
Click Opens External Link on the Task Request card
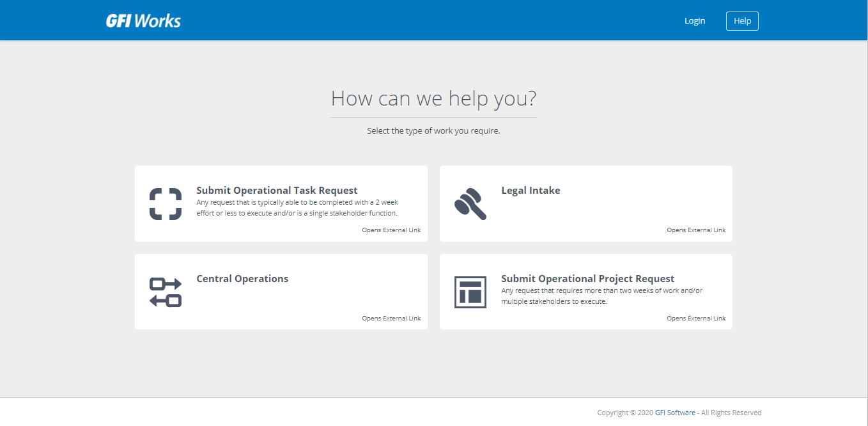(391, 230)
